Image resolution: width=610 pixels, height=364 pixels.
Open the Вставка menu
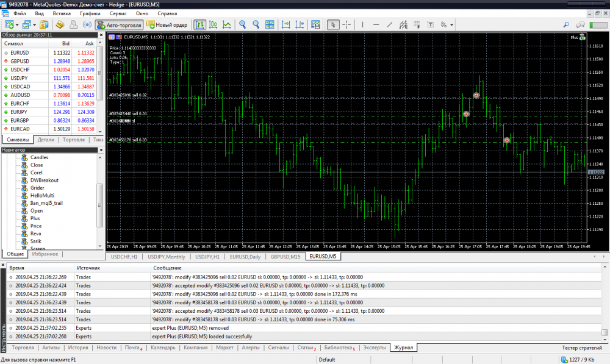(x=62, y=13)
